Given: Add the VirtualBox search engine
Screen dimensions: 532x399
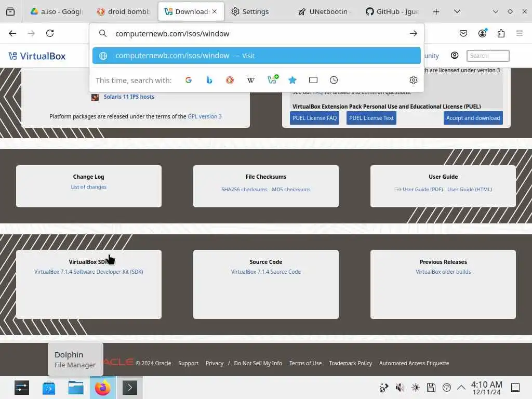Looking at the screenshot, I should (x=272, y=79).
